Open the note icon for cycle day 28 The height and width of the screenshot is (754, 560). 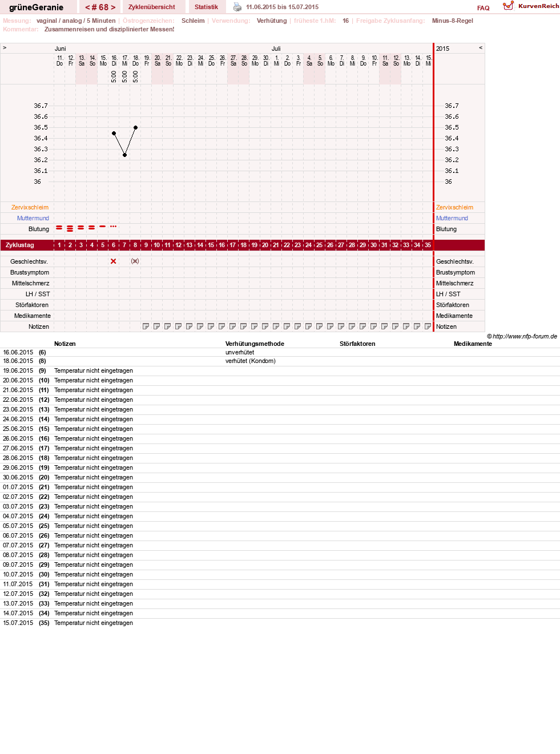point(352,326)
